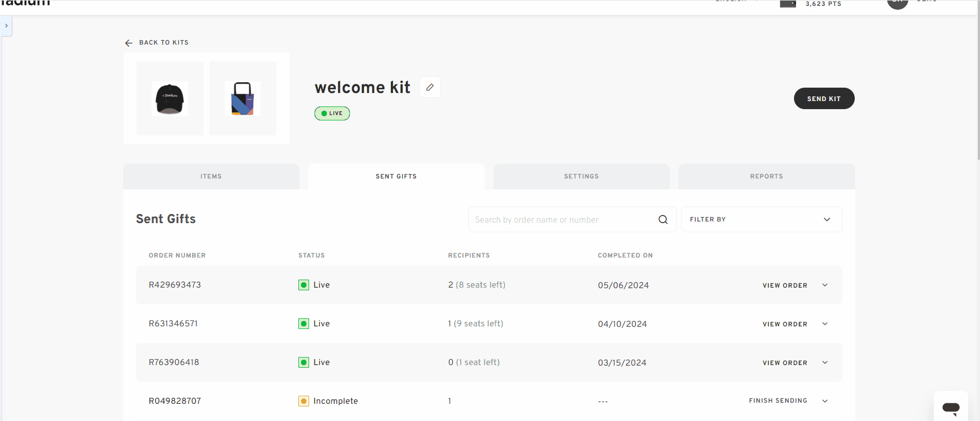Expand row for order R429693473

tap(825, 285)
